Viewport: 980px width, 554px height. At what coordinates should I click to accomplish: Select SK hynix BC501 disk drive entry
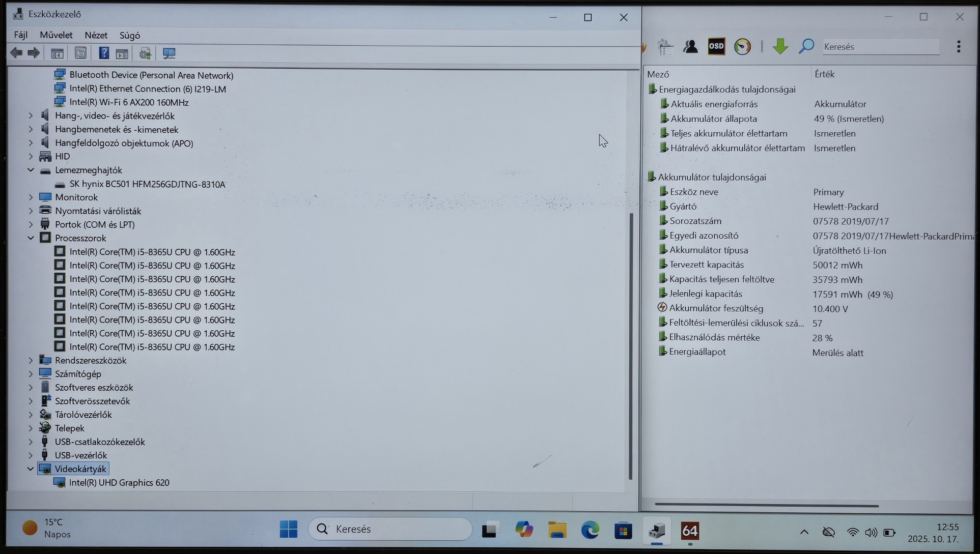pos(147,184)
